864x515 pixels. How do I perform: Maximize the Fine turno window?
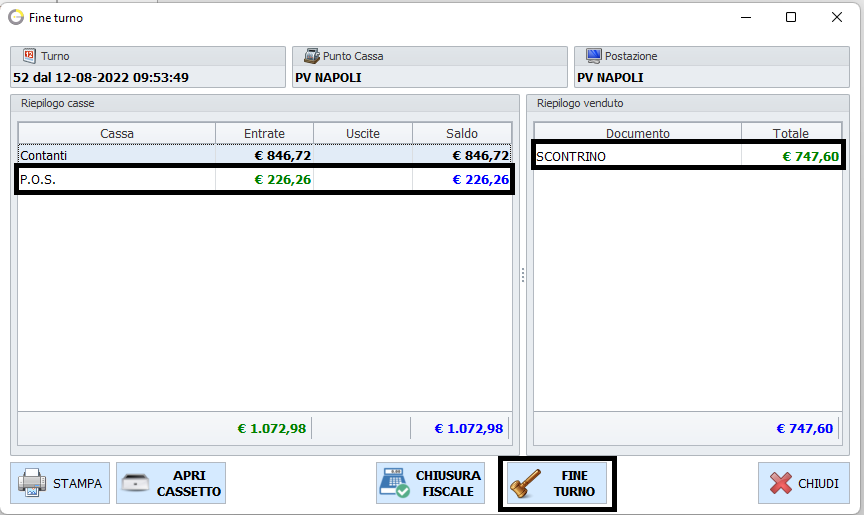[x=791, y=17]
